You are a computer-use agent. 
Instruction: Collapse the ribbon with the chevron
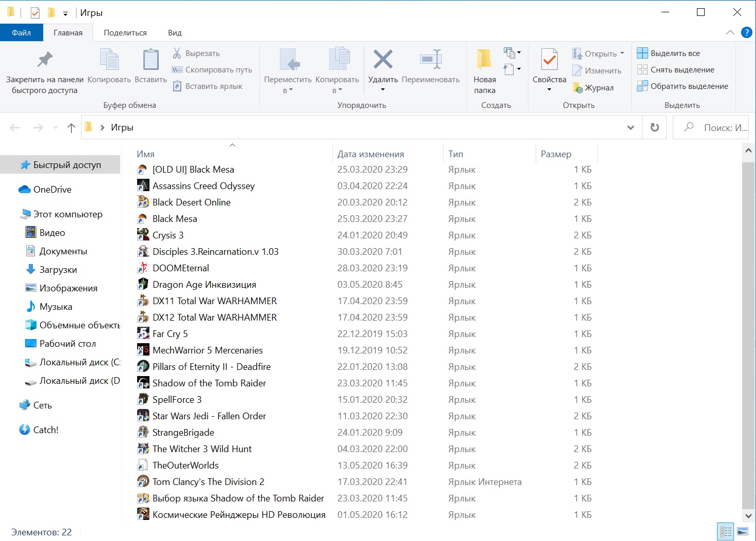click(730, 32)
